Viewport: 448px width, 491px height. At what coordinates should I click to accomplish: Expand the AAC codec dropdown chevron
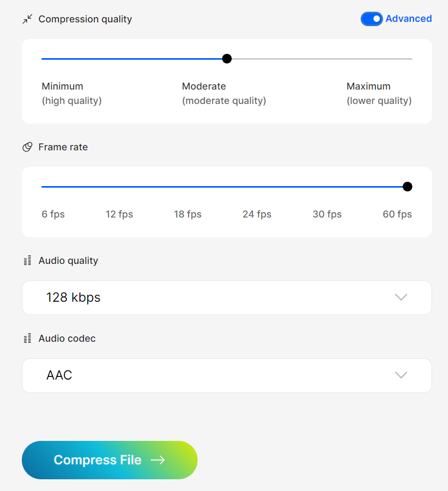[401, 375]
